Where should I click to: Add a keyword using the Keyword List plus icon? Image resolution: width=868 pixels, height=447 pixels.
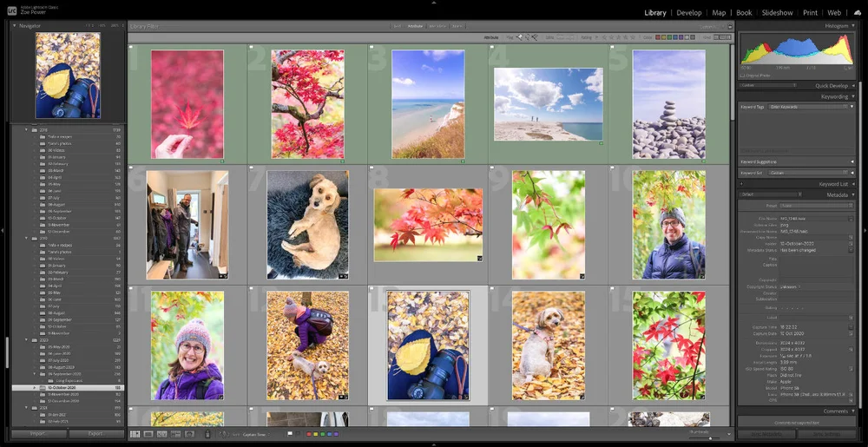pos(742,184)
